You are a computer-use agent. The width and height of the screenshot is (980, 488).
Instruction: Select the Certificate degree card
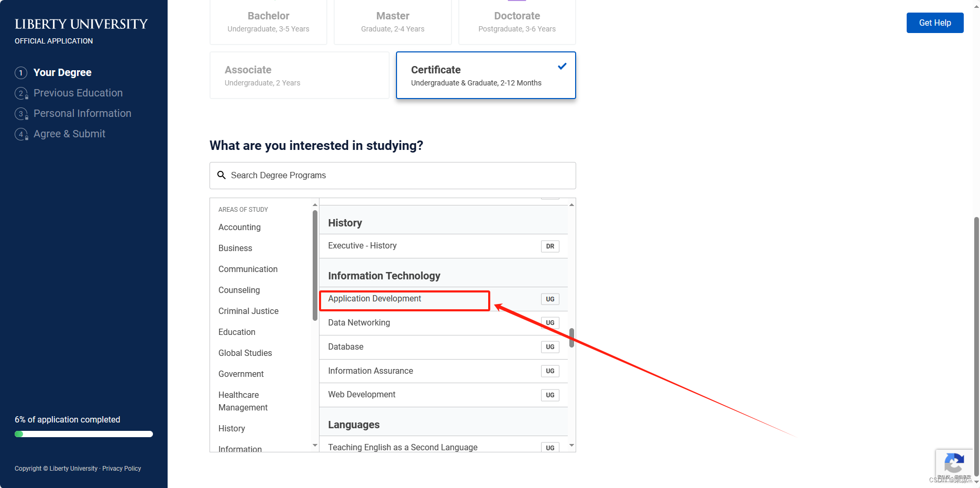486,75
